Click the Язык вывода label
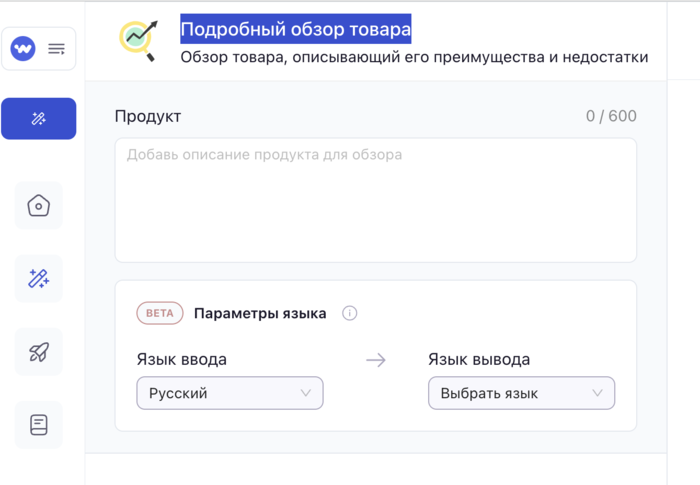This screenshot has width=700, height=485. tap(479, 360)
